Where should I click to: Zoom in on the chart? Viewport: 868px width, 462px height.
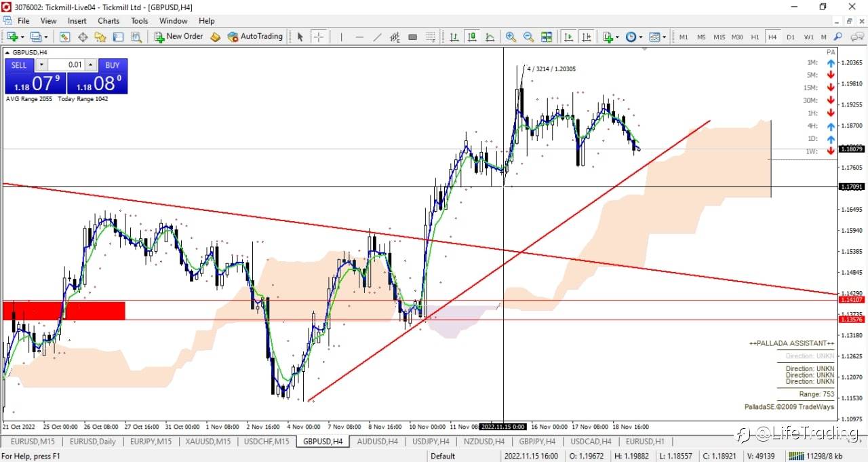[511, 37]
